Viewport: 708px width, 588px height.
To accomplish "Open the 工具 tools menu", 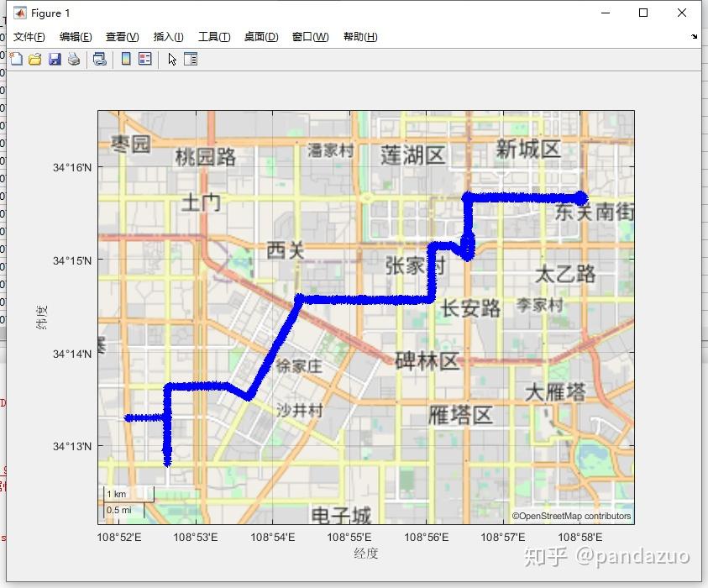I will click(213, 36).
